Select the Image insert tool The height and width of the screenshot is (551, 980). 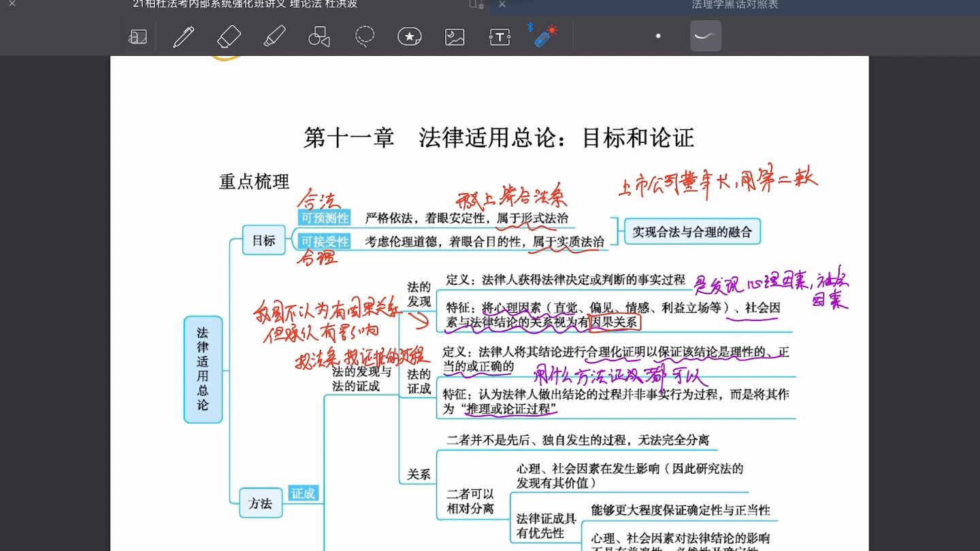click(x=455, y=37)
